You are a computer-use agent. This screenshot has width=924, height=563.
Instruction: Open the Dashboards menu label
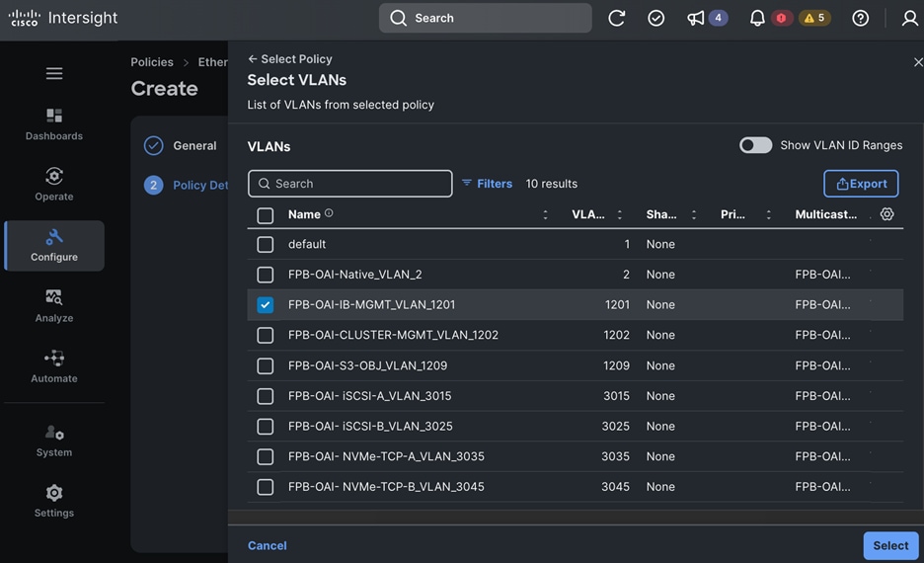pyautogui.click(x=54, y=135)
